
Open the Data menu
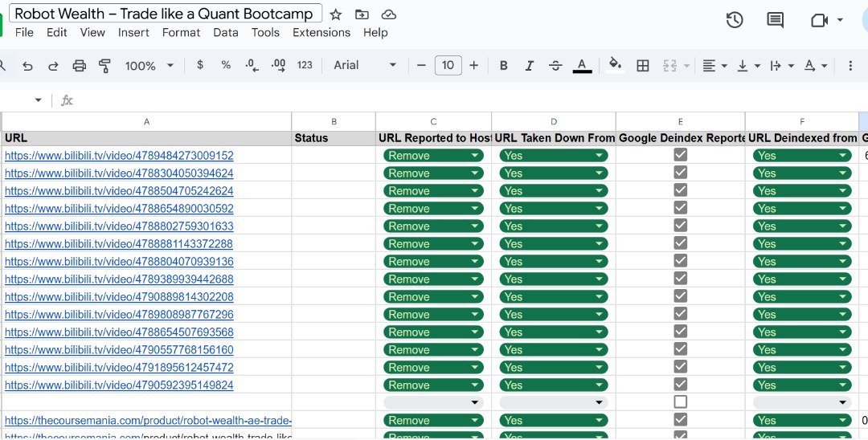coord(226,33)
